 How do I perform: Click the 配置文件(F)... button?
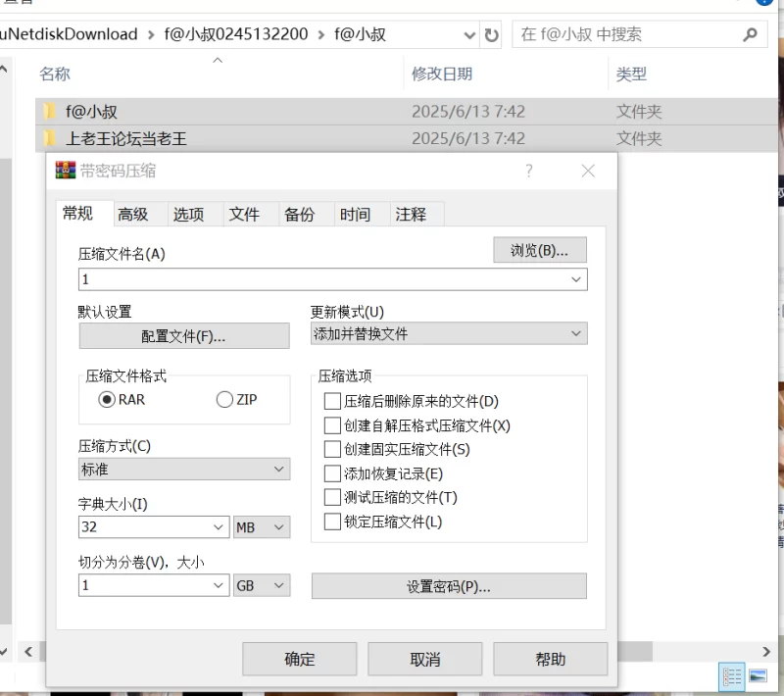[x=184, y=336]
